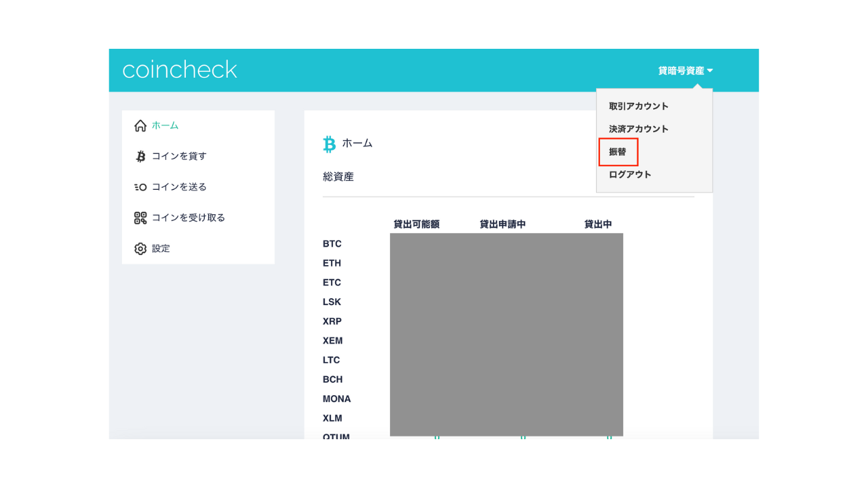Viewport: 868px width, 488px height.
Task: Click the send coins icon beside コインを送る
Action: pos(140,187)
